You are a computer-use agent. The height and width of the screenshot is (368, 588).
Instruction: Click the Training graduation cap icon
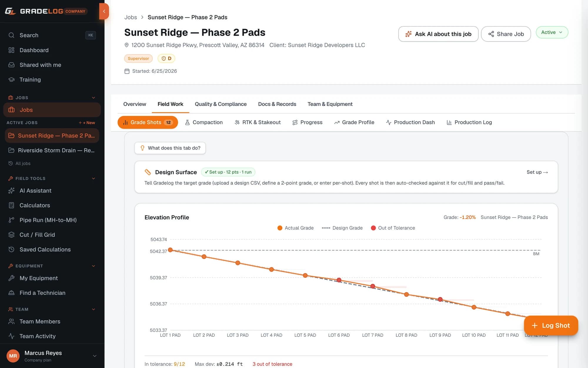click(11, 79)
